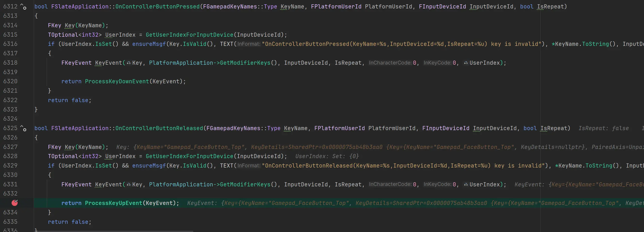The height and width of the screenshot is (232, 644).
Task: Click conversion hint icon before UserIndex on line 6318
Action: click(466, 63)
